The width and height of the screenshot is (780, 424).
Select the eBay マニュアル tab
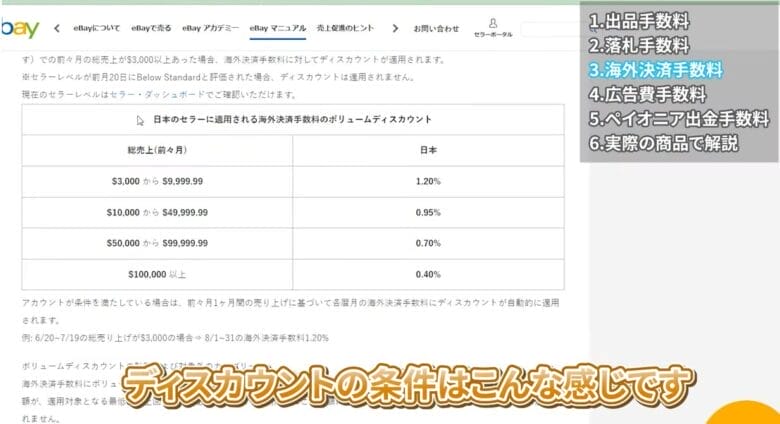point(277,28)
